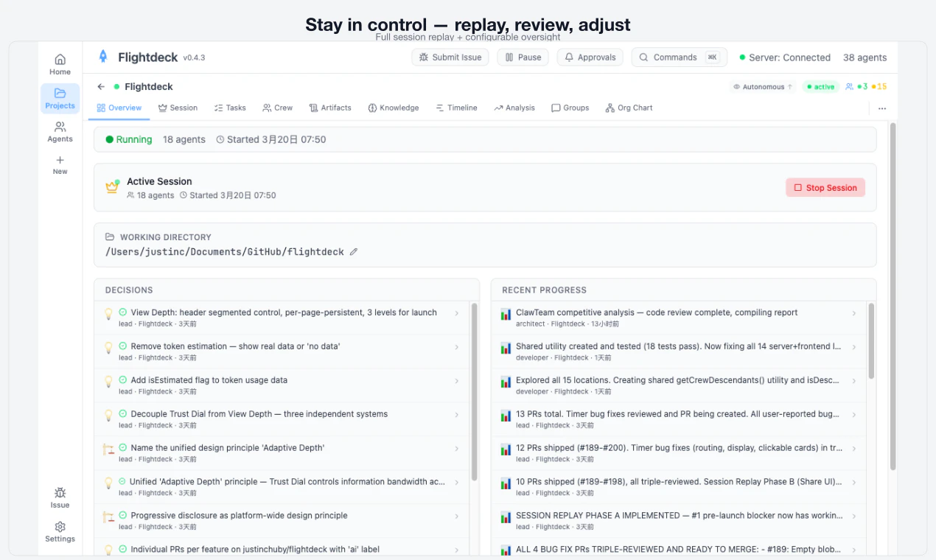The height and width of the screenshot is (560, 936).
Task: Click the crane icon beside 'Name the unified design principle'
Action: [108, 449]
